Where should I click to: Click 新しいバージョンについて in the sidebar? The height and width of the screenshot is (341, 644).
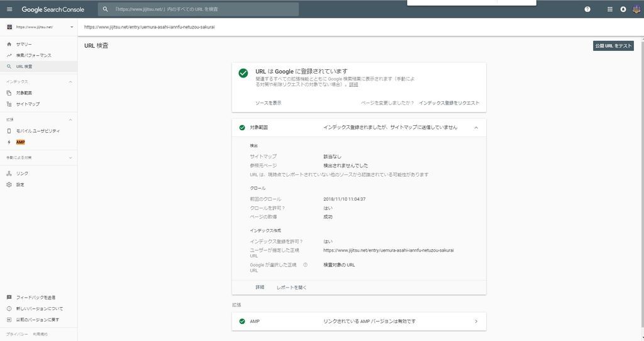[38, 308]
